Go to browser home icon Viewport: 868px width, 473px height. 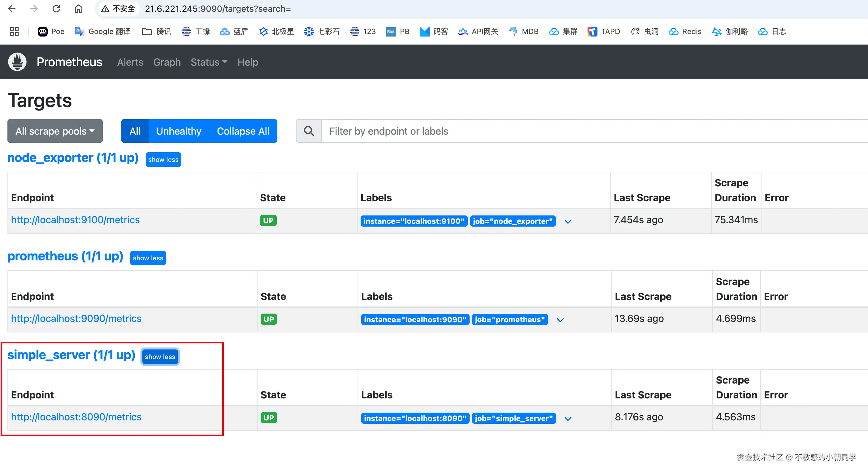79,9
